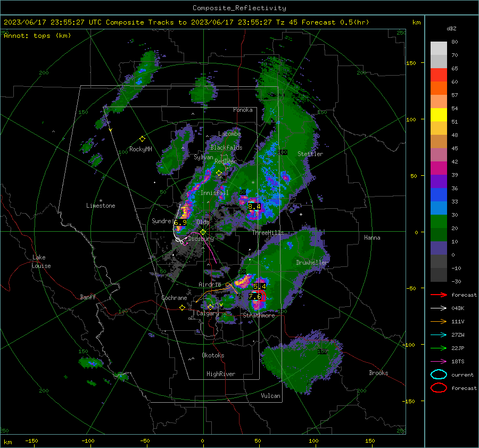Click the Composite_Reflectivity title
Viewport: 479px width, 448px height.
click(x=239, y=8)
